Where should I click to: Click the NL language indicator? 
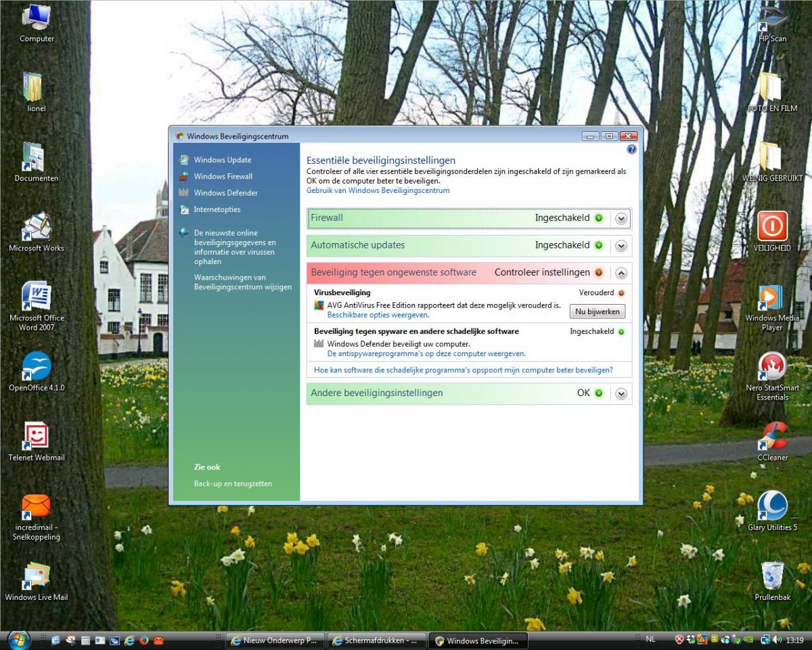(x=650, y=639)
